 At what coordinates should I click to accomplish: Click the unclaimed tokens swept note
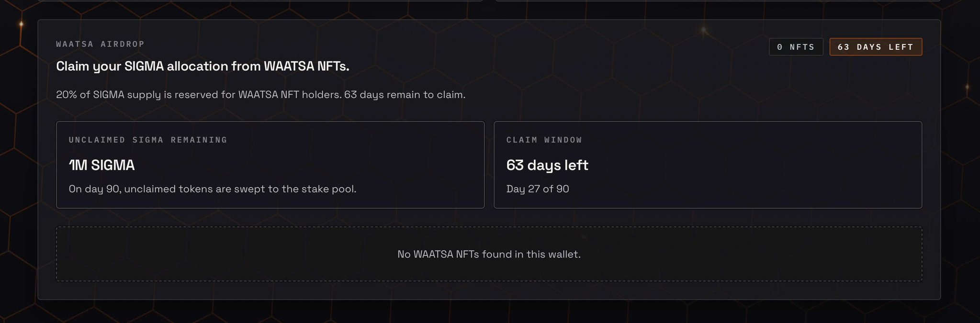212,189
